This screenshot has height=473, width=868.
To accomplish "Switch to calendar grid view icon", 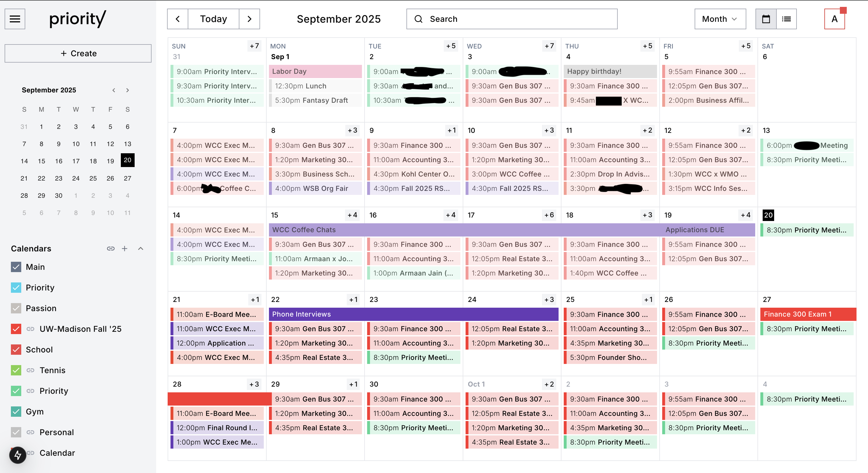I will (x=766, y=19).
